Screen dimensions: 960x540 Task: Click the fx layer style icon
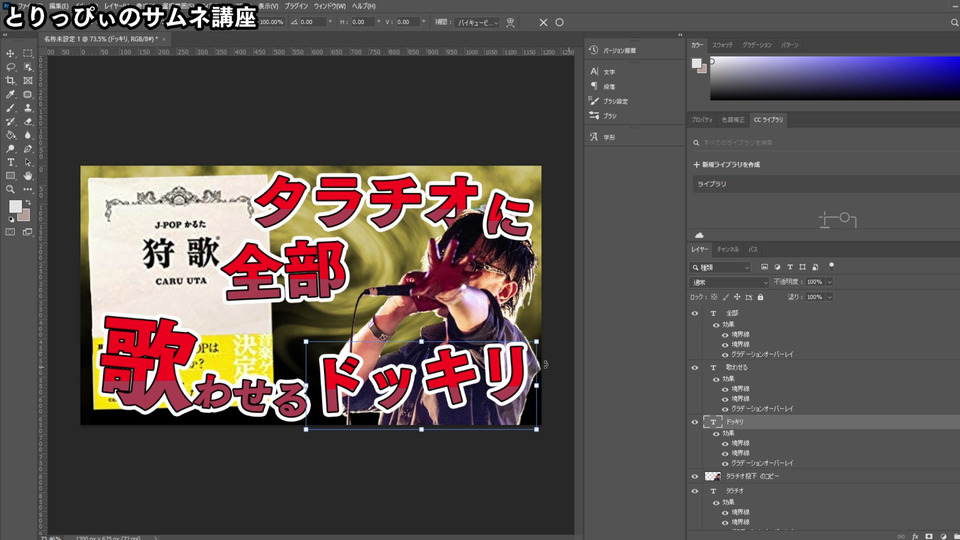915,536
